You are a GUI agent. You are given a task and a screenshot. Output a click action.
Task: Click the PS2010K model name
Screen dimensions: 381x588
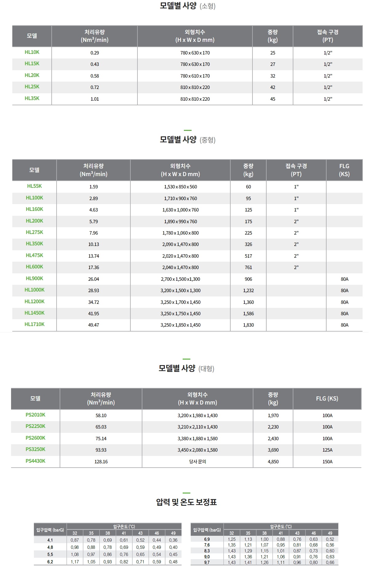click(x=35, y=415)
